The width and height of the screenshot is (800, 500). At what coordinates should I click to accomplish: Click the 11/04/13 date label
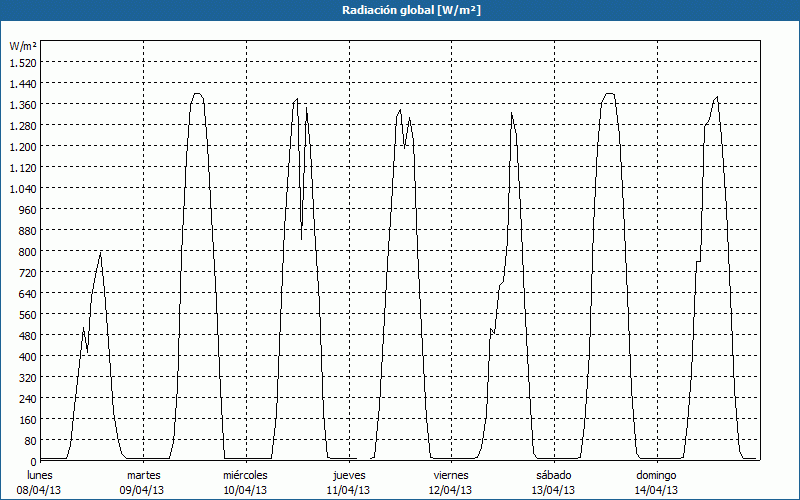tap(348, 490)
